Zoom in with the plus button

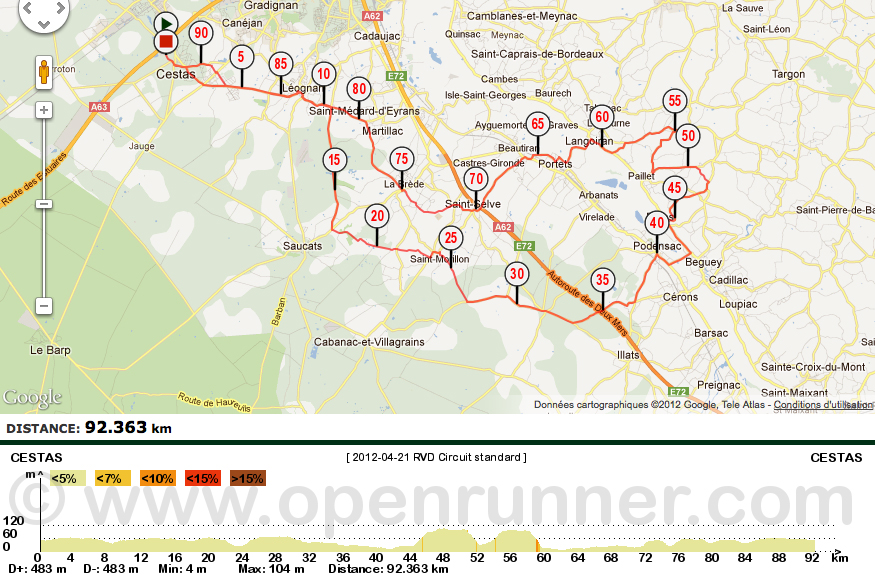coord(44,110)
